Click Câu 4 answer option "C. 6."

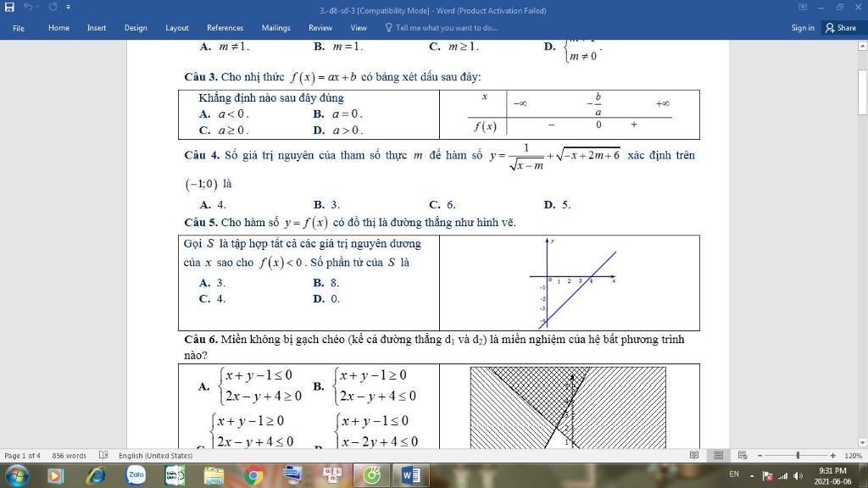(x=442, y=205)
